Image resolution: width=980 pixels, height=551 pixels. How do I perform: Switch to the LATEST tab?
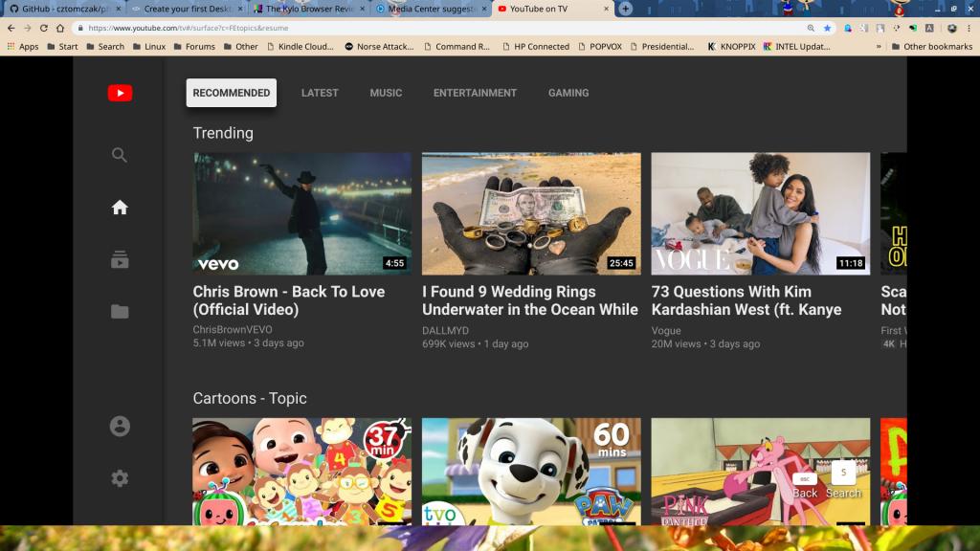click(320, 93)
